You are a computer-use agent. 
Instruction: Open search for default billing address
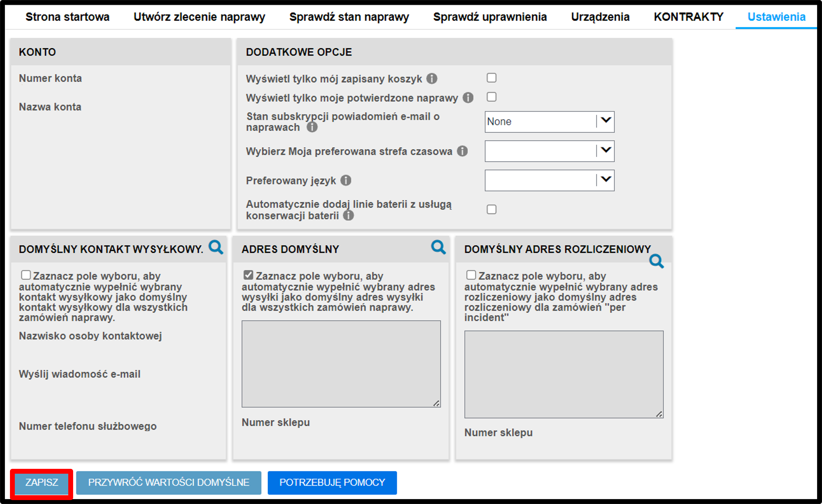point(657,261)
